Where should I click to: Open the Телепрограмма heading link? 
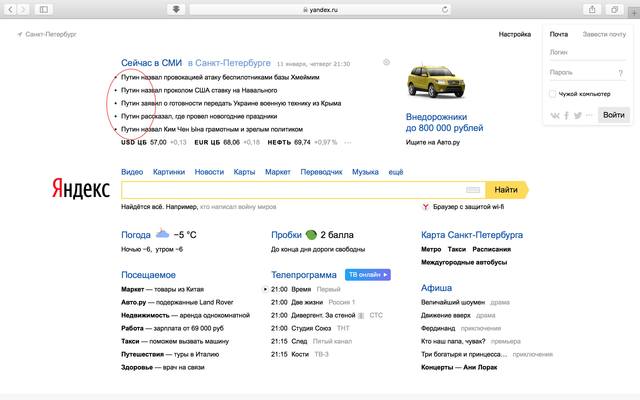pos(304,275)
